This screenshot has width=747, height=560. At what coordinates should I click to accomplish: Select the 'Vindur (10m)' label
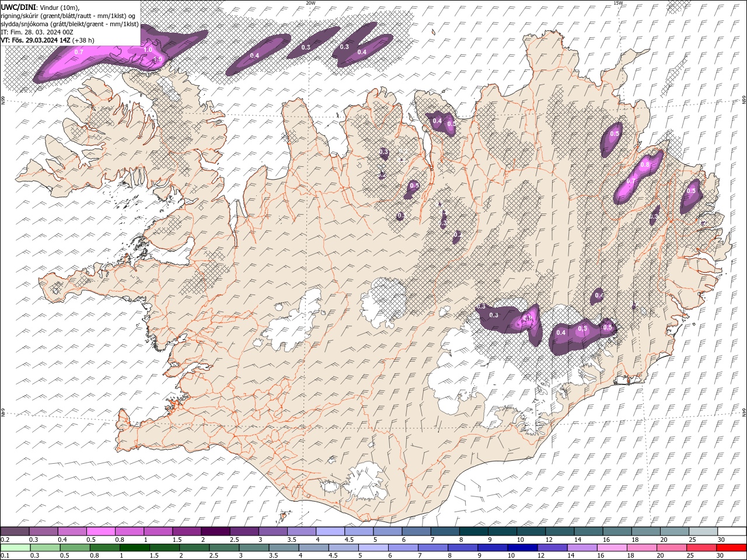[x=59, y=7]
